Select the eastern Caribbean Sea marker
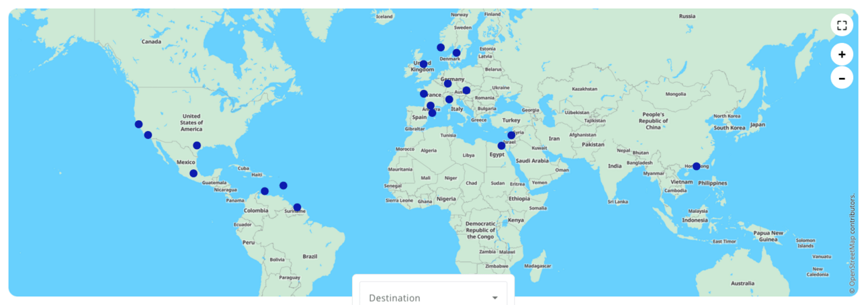The height and width of the screenshot is (305, 868). click(284, 185)
